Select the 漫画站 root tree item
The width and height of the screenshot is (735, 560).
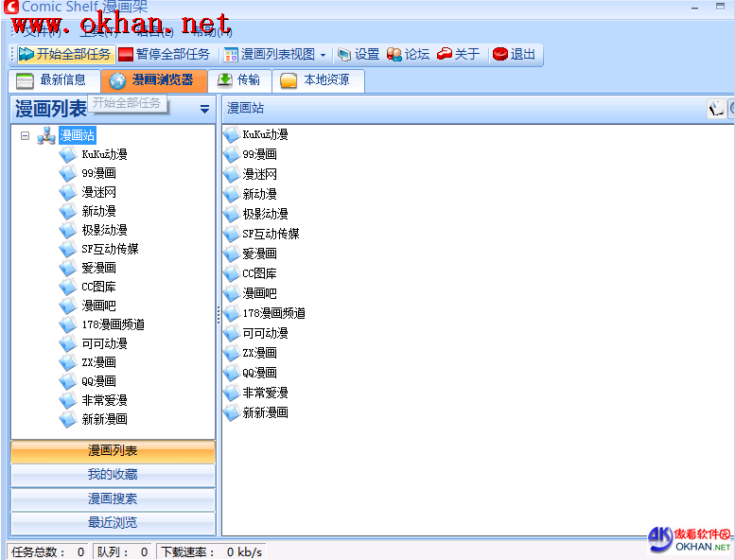pyautogui.click(x=78, y=135)
